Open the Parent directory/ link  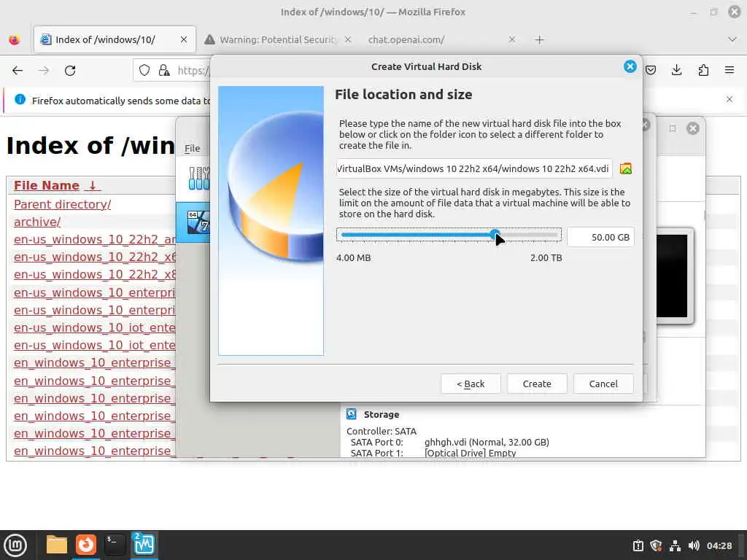[x=63, y=204]
